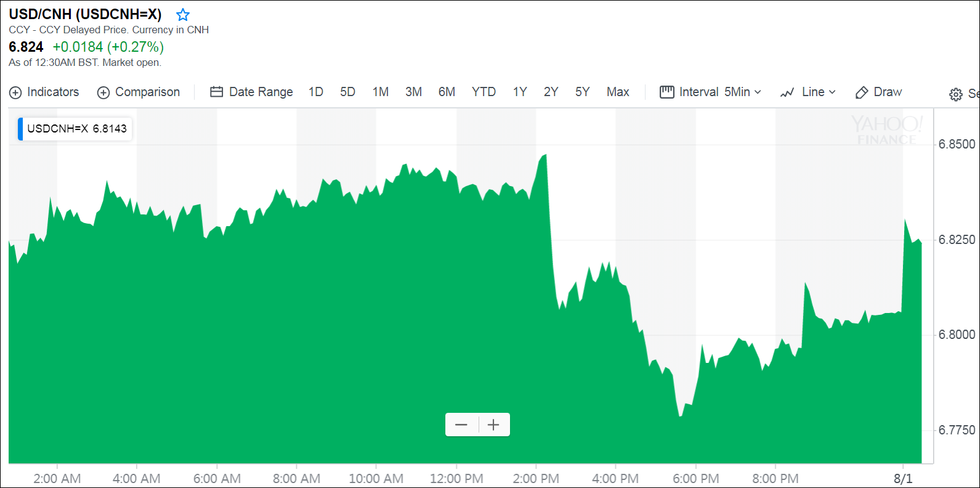Select the 1M date range
The image size is (980, 488).
380,92
